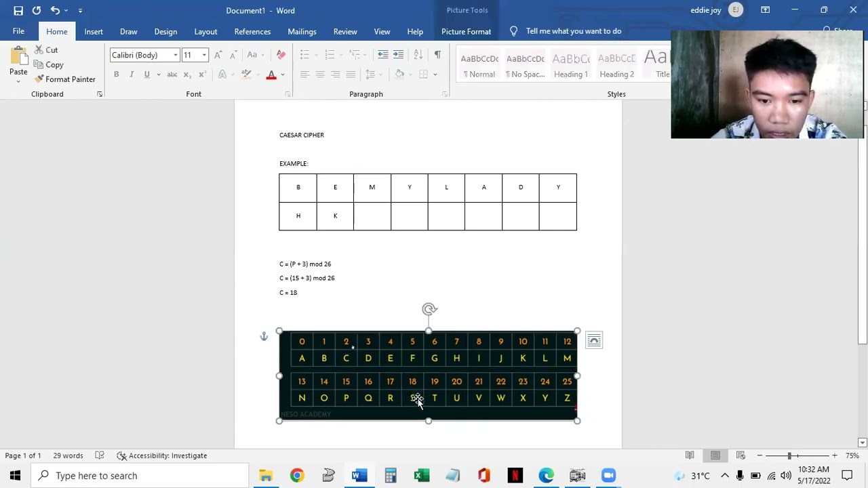Image resolution: width=868 pixels, height=488 pixels.
Task: Switch to the Insert tab
Action: 94,31
